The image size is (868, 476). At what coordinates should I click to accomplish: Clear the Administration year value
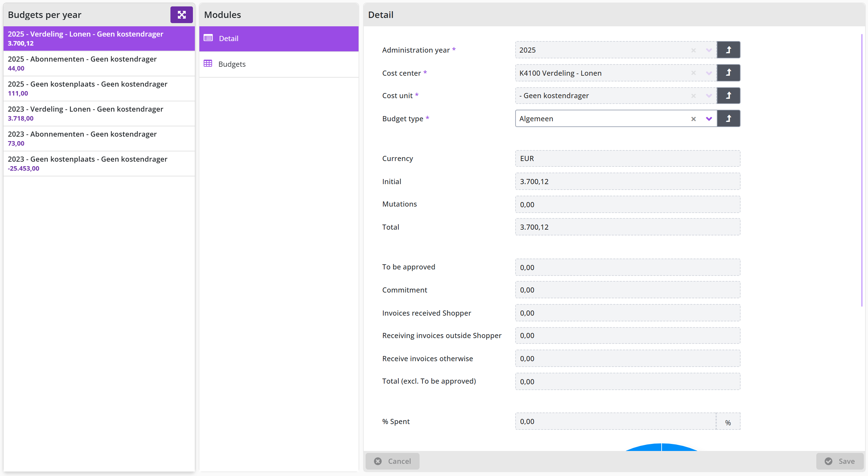[x=693, y=50]
